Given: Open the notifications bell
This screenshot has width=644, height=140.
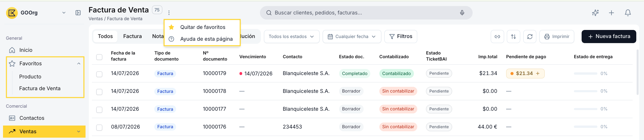Looking at the screenshot, I should (x=628, y=13).
